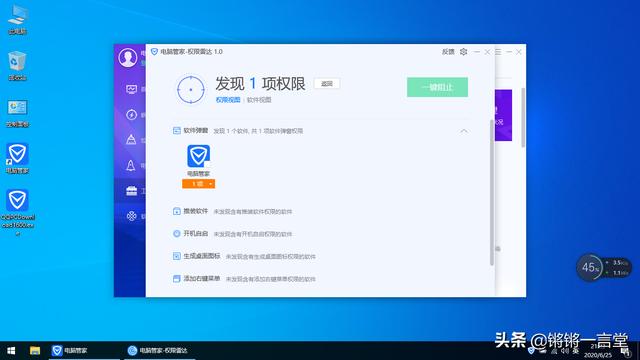Click the 未发现 description beside 生成桌面图标
Image resolution: width=640 pixels, height=360 pixels.
pos(271,257)
